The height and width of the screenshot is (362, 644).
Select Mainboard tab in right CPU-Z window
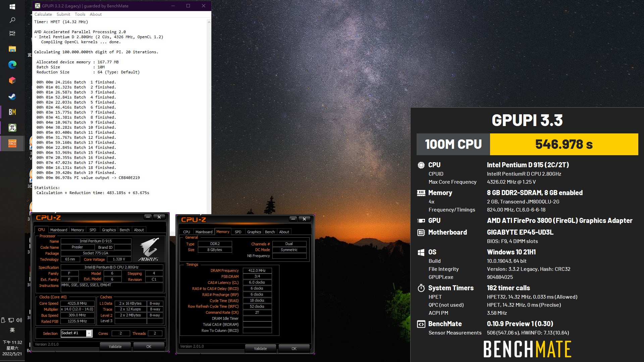(x=204, y=232)
